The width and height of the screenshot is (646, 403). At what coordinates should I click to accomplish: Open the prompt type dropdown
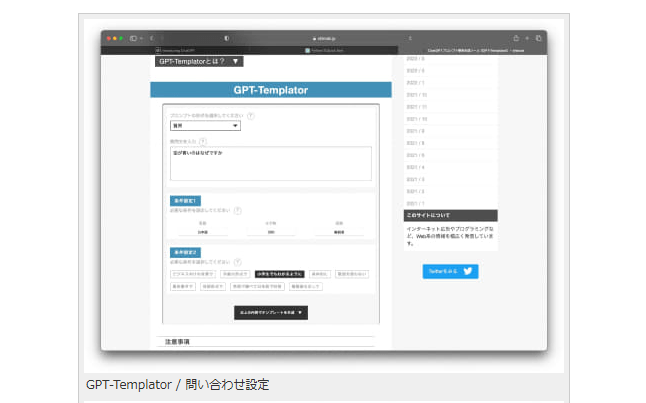(205, 127)
